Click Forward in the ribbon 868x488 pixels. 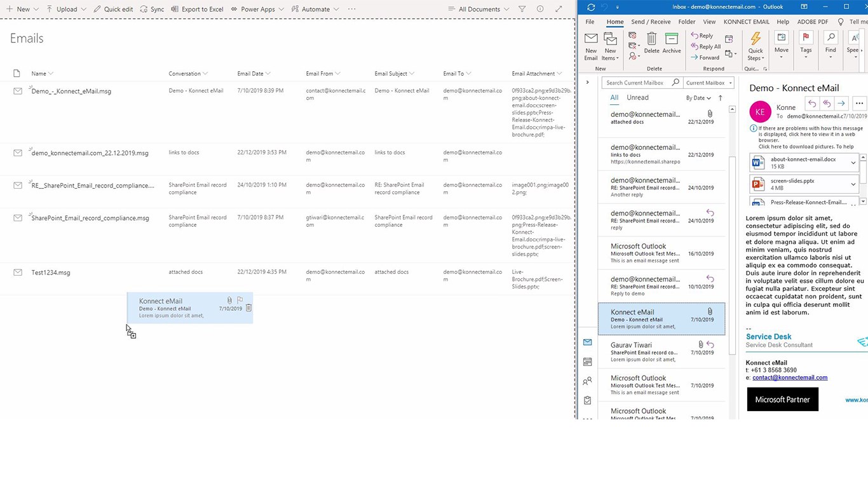point(705,57)
